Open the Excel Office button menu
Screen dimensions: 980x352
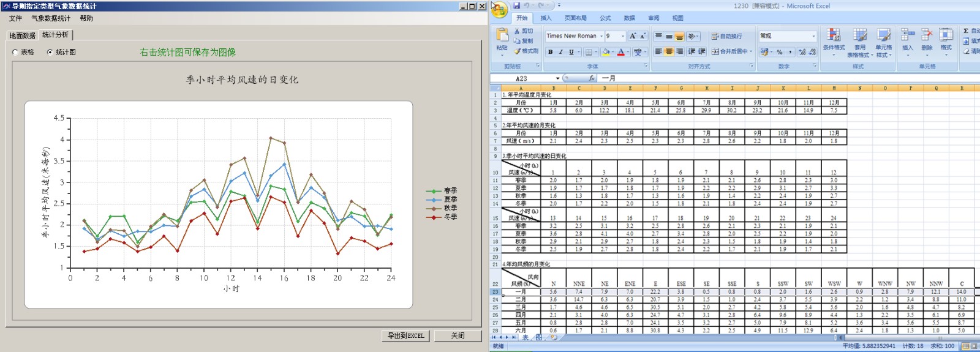click(x=499, y=9)
